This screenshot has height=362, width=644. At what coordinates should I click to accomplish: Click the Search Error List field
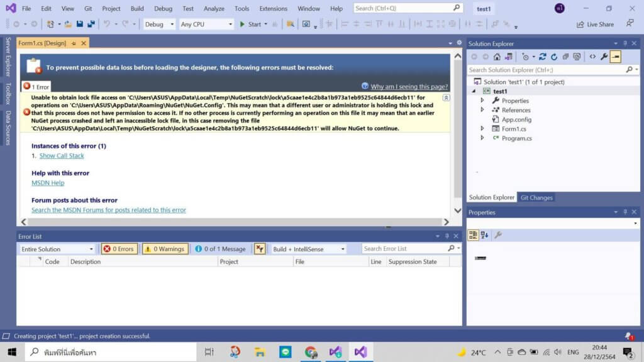(x=404, y=249)
